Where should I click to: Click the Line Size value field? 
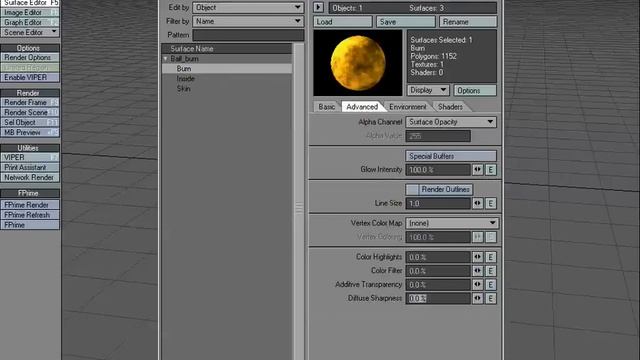click(x=438, y=203)
